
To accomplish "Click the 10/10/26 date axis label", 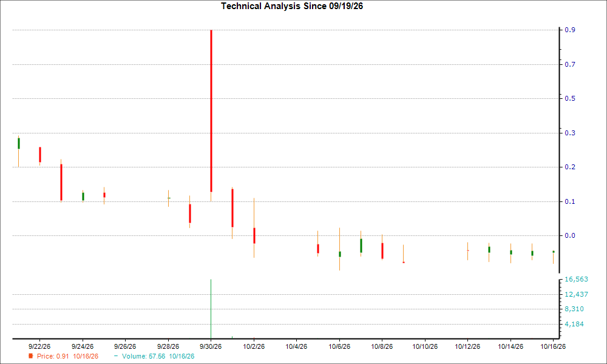I will tap(425, 346).
